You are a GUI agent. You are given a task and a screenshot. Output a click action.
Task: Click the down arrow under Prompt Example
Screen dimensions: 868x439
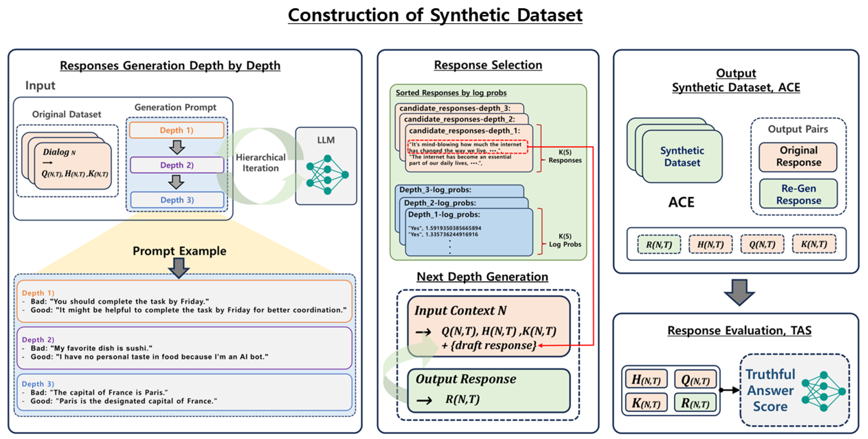[x=179, y=268]
